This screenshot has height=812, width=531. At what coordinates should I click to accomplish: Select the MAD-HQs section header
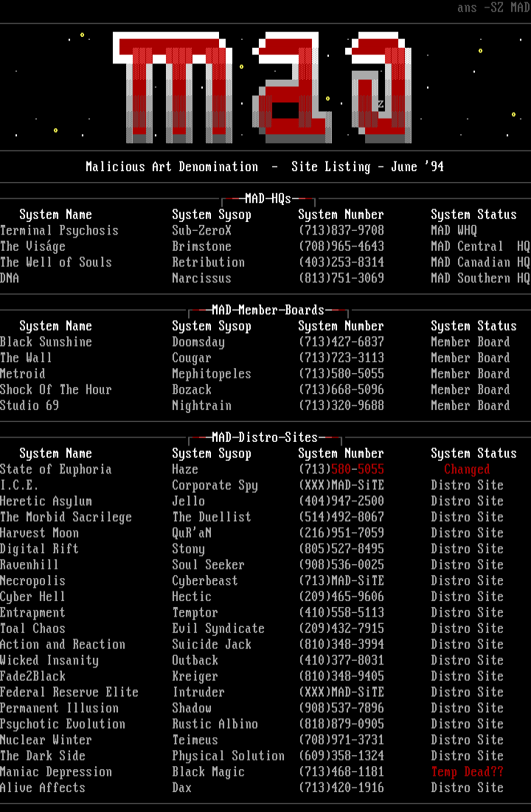(268, 198)
